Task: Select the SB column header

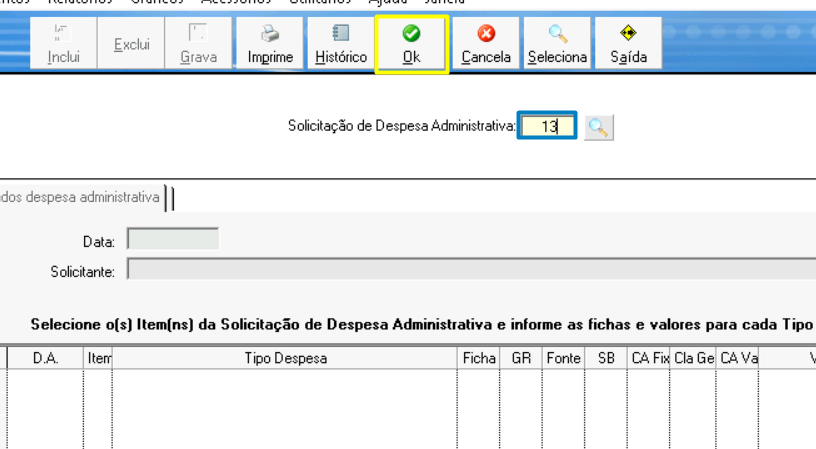Action: [606, 358]
